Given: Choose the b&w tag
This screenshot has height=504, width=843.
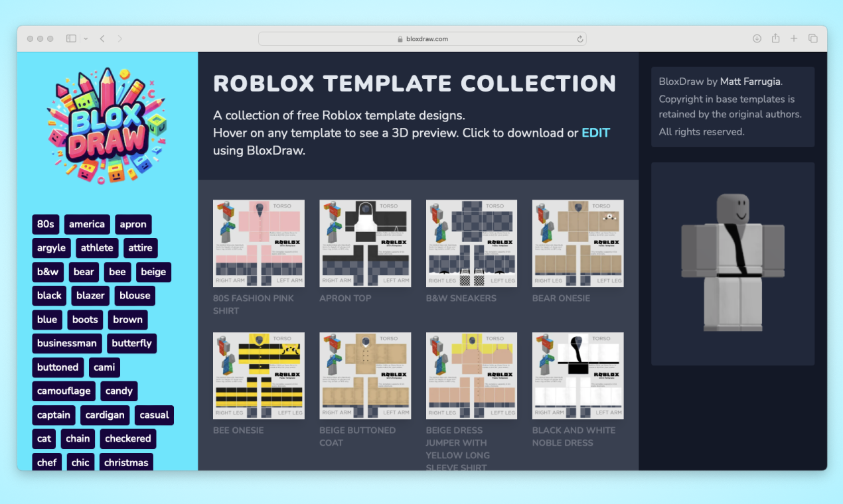Looking at the screenshot, I should (48, 272).
